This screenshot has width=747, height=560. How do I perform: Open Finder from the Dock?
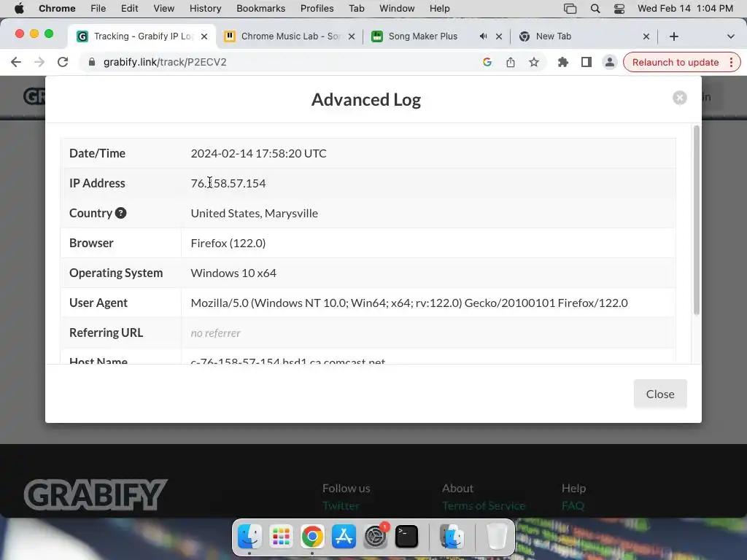pyautogui.click(x=249, y=536)
